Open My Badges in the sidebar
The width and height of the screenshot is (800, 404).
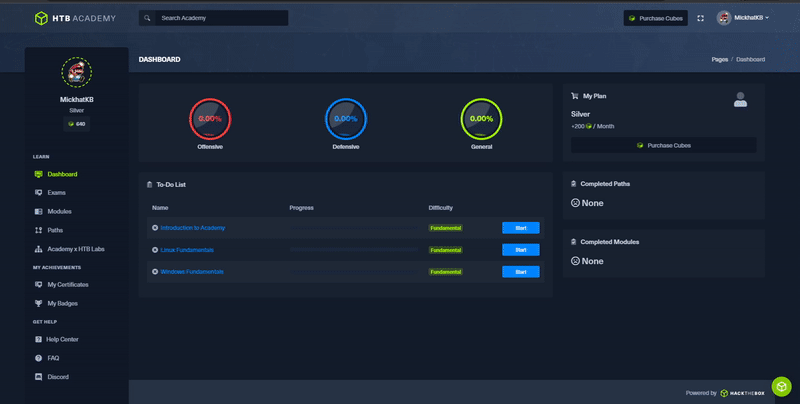(62, 303)
